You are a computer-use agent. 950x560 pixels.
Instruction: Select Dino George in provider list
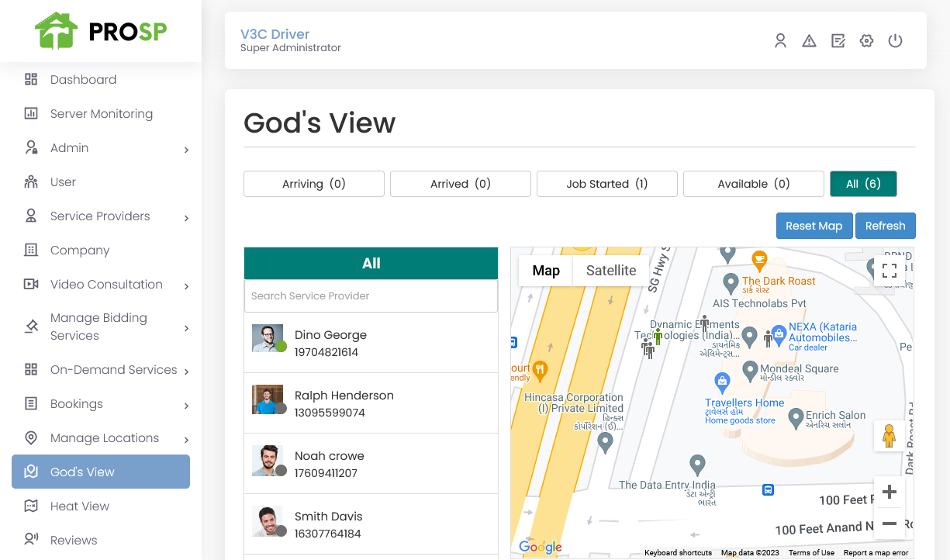[x=371, y=343]
